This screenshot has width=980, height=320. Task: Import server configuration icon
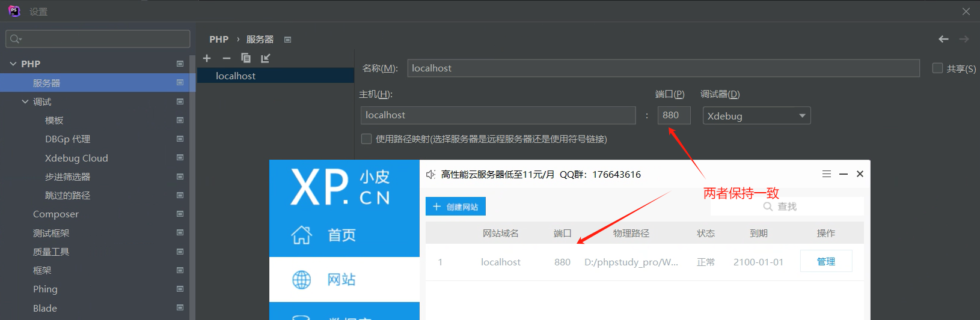coord(265,58)
